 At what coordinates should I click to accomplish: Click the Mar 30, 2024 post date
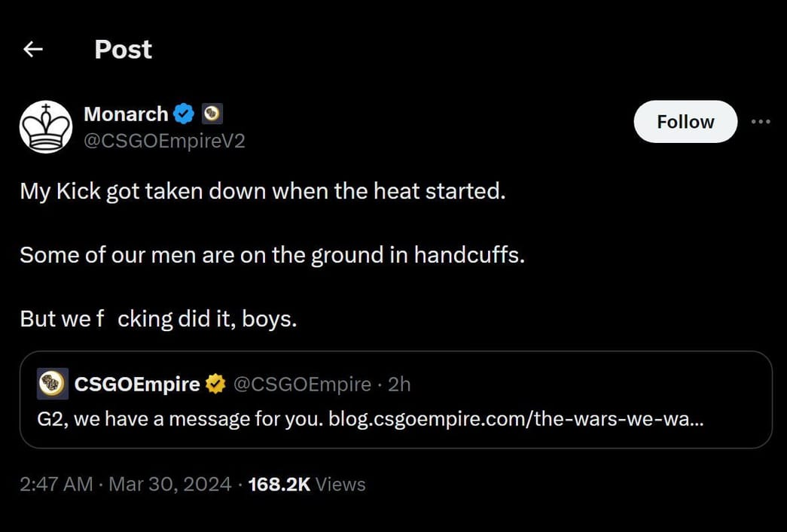pos(169,485)
